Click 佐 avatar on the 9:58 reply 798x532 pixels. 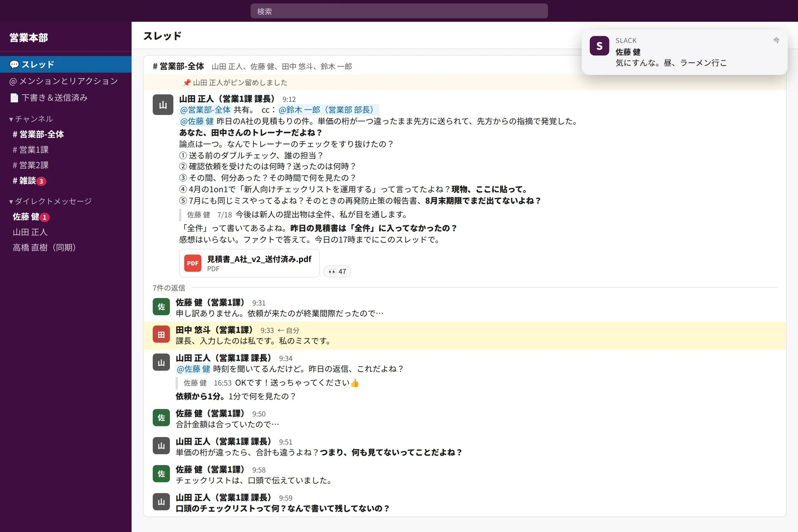pos(161,474)
